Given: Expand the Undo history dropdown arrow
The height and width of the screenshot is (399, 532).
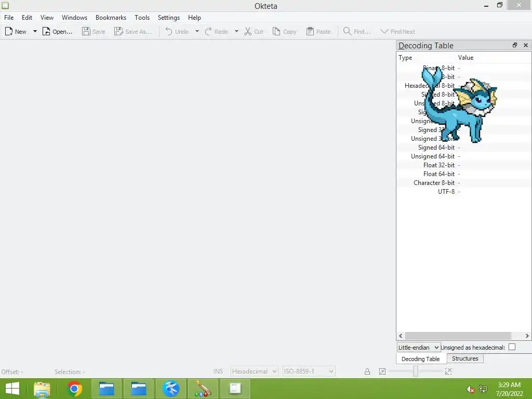Looking at the screenshot, I should click(197, 32).
